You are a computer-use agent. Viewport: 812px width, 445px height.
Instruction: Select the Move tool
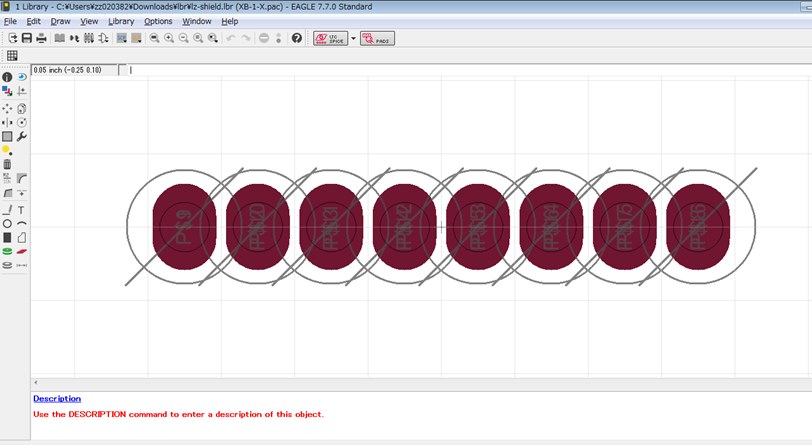tap(7, 109)
